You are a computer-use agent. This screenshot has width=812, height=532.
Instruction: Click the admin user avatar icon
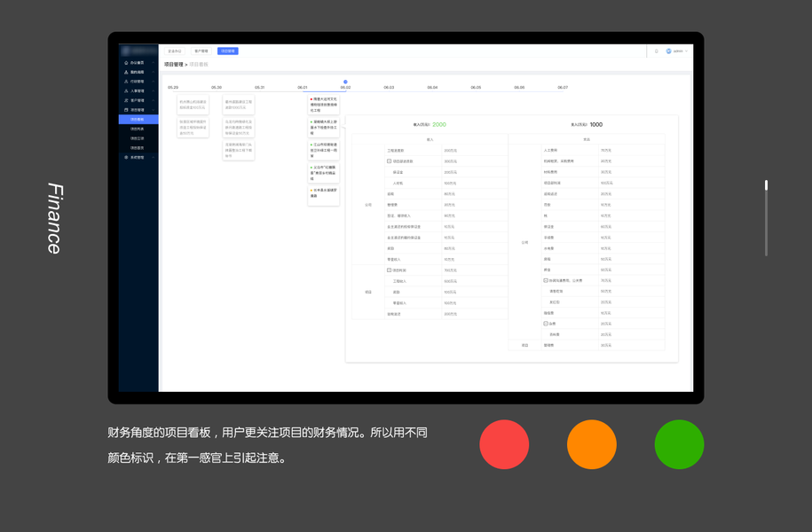pos(668,51)
